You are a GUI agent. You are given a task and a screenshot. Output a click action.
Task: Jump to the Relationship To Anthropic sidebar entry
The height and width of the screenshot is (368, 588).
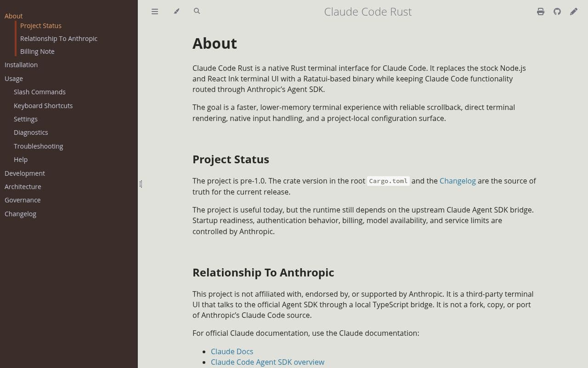(59, 39)
